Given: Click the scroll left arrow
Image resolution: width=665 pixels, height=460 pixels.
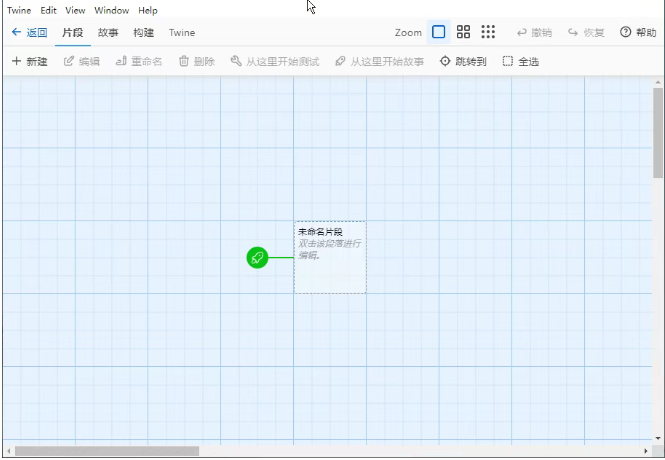Looking at the screenshot, I should click(8, 451).
